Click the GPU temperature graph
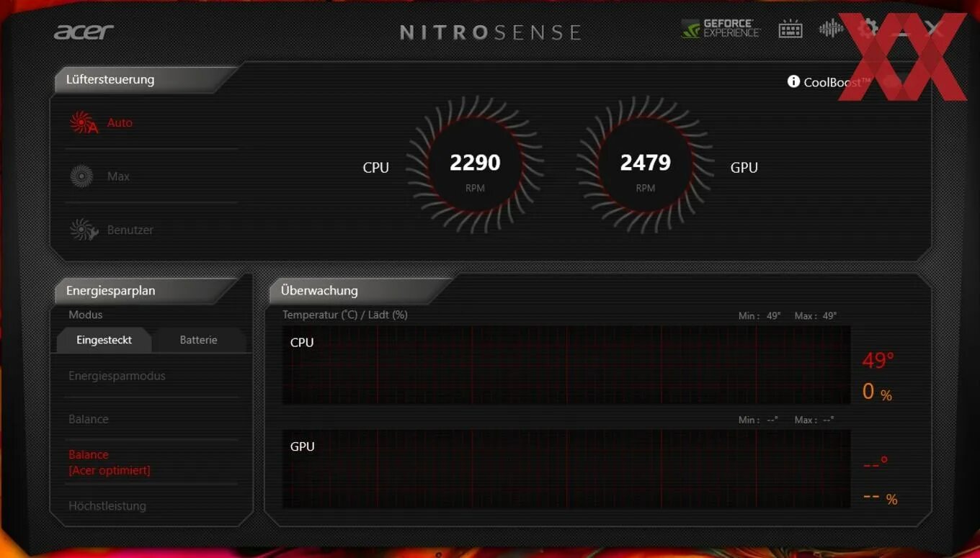Screen dimensions: 980x558 (566, 469)
